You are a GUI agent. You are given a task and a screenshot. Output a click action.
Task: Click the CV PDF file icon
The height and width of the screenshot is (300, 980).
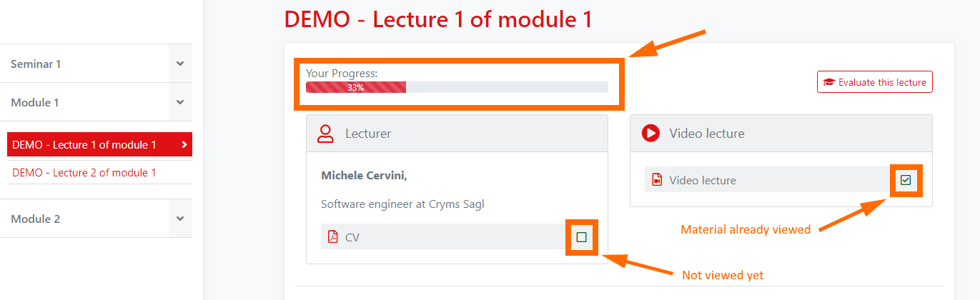coord(332,237)
